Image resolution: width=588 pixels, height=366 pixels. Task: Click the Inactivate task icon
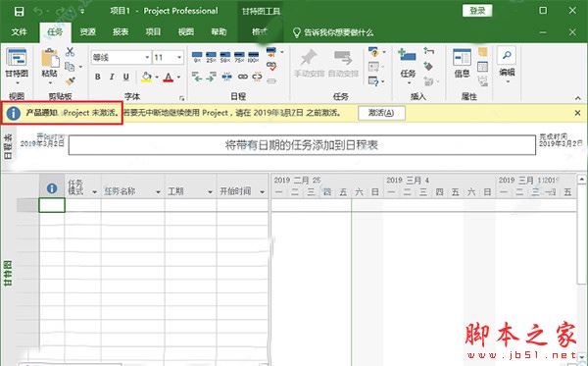(271, 80)
